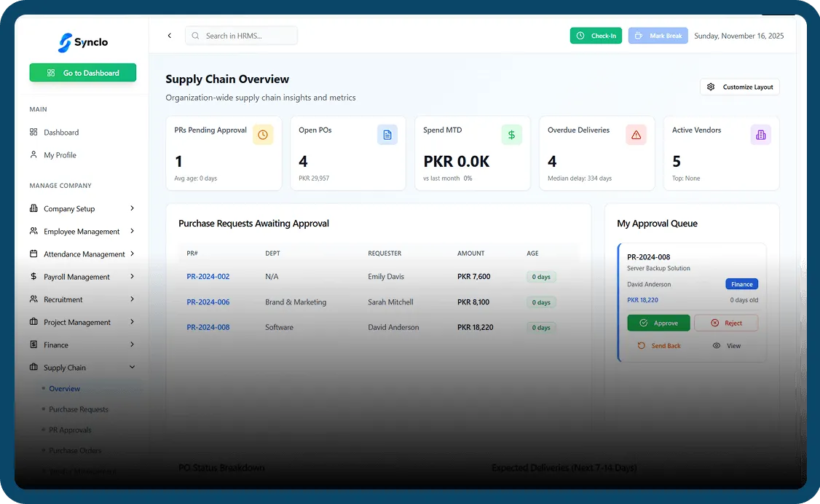Click Send Back on the queue card
The height and width of the screenshot is (504, 820).
click(659, 346)
